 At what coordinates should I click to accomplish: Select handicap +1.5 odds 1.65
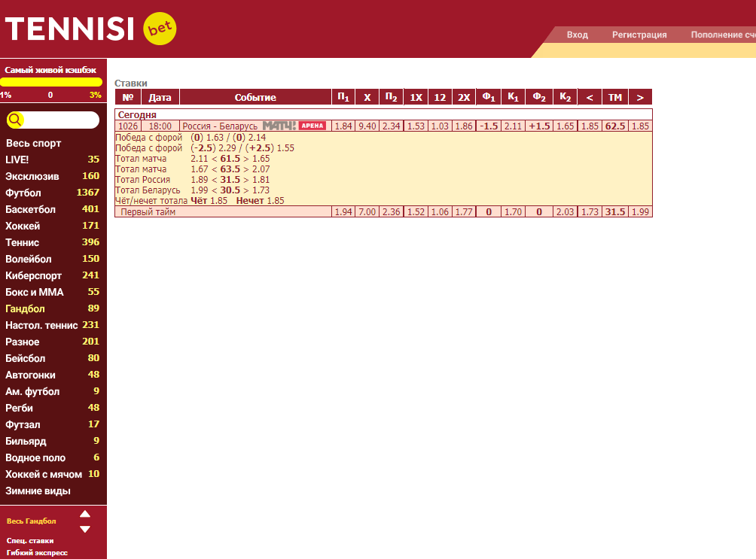(x=565, y=126)
